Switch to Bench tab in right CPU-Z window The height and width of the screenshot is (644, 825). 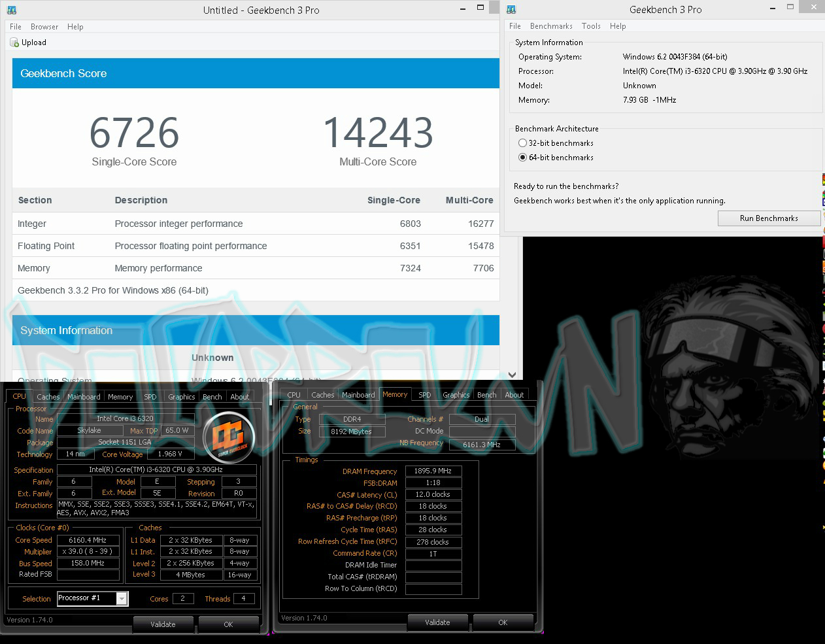(x=486, y=395)
